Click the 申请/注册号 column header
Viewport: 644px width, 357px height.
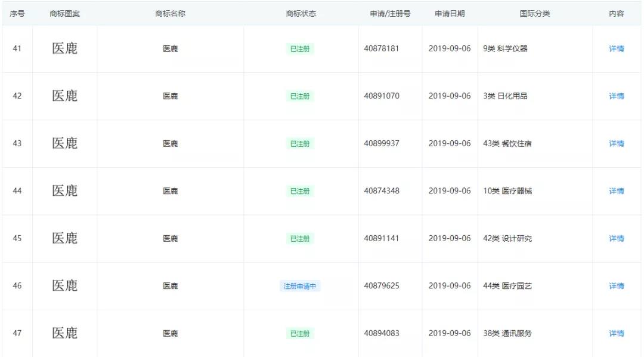click(390, 14)
